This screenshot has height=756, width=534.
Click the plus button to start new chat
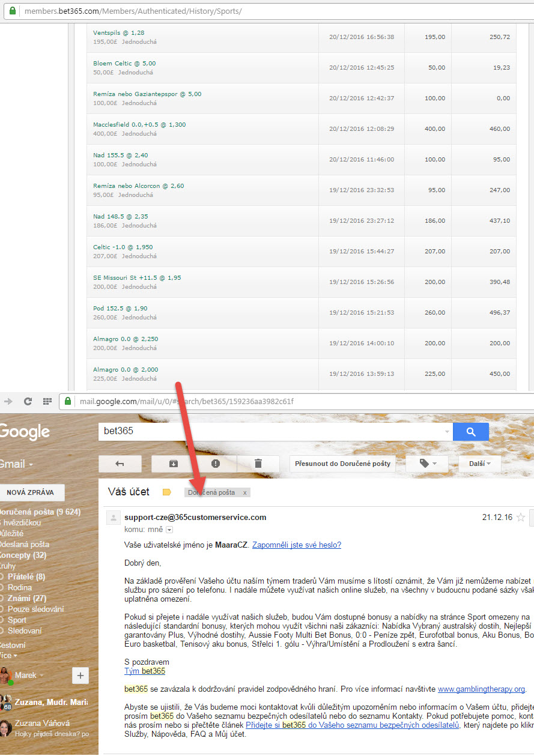pyautogui.click(x=80, y=676)
